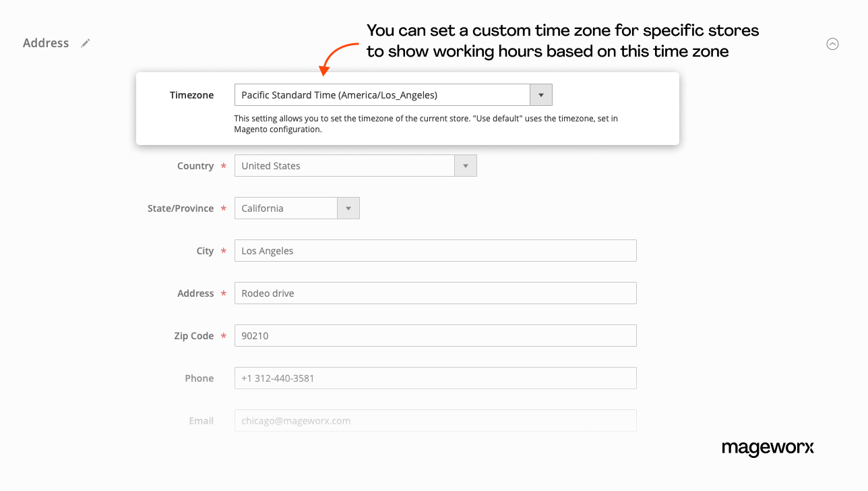868x491 pixels.
Task: Click the pencil edit icon beside Address
Action: [x=86, y=43]
